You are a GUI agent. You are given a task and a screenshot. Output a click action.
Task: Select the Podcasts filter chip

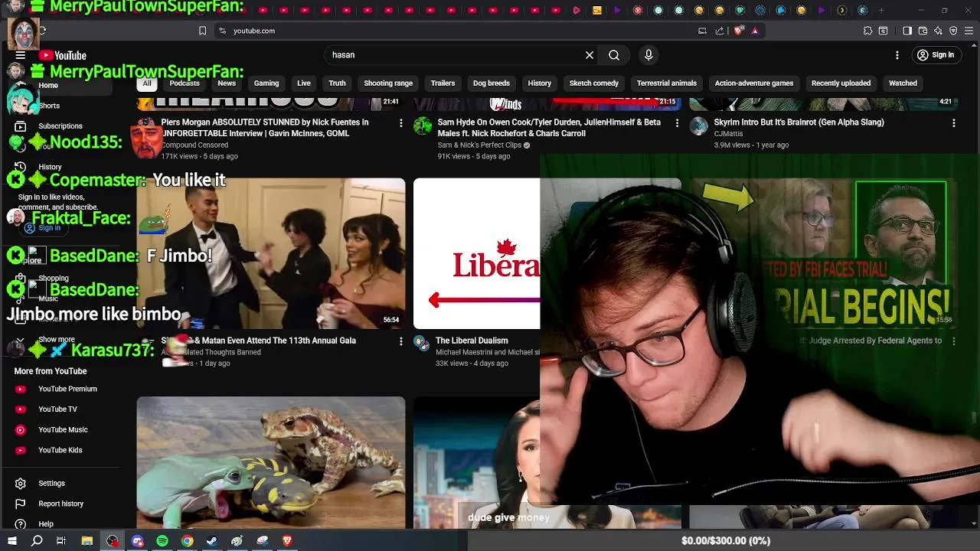[x=185, y=83]
